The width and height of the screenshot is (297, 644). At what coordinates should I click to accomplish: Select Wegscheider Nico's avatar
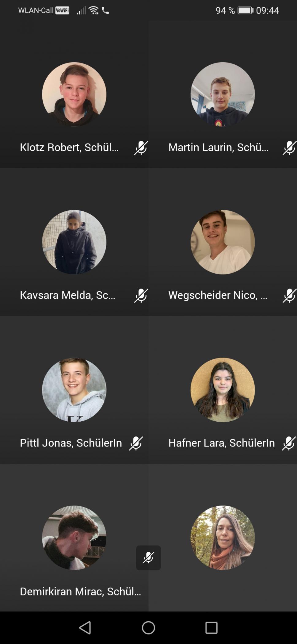[x=223, y=242]
